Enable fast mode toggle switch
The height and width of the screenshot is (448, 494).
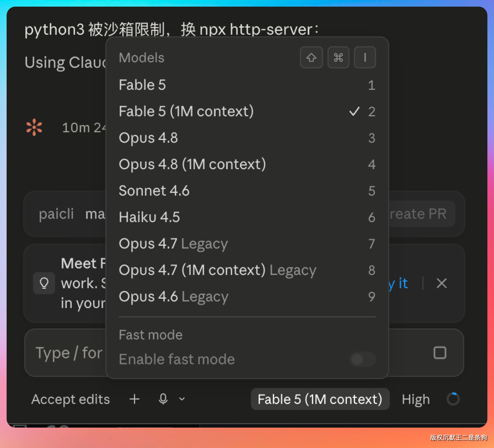point(363,359)
